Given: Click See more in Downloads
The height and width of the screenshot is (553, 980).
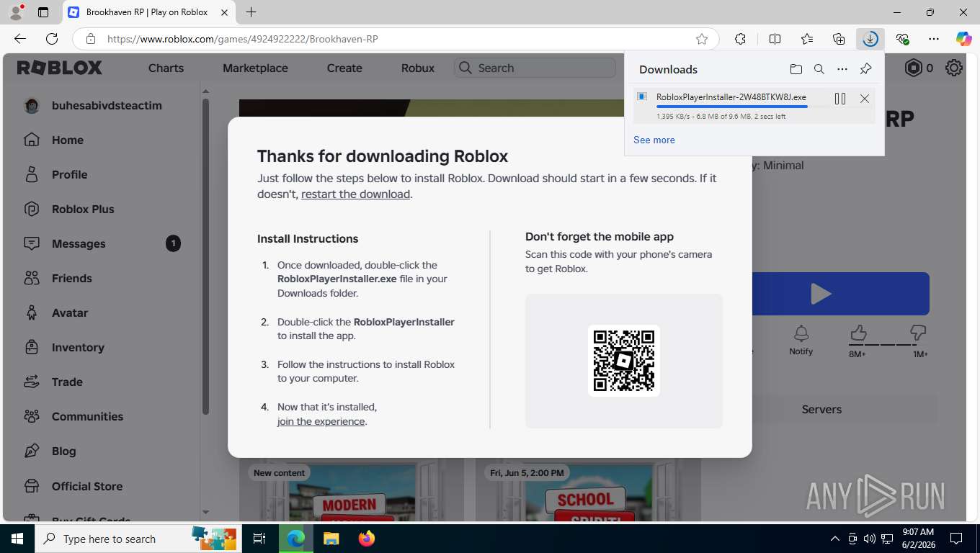Looking at the screenshot, I should tap(654, 140).
